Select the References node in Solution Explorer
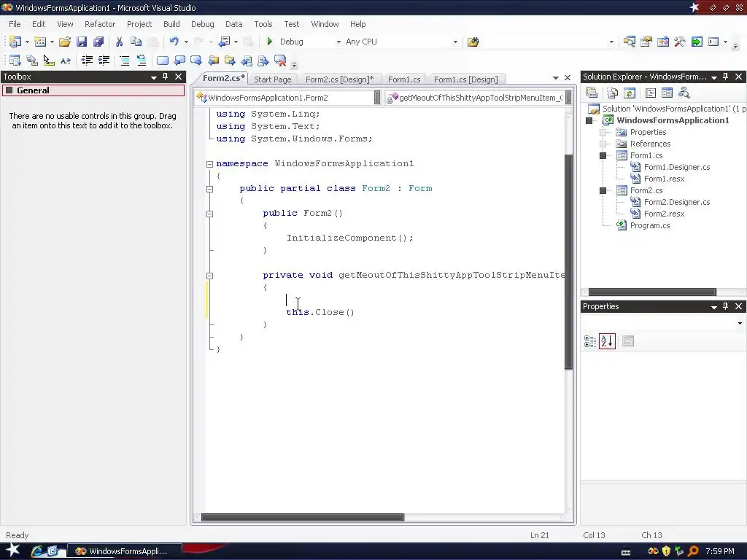 (x=650, y=144)
